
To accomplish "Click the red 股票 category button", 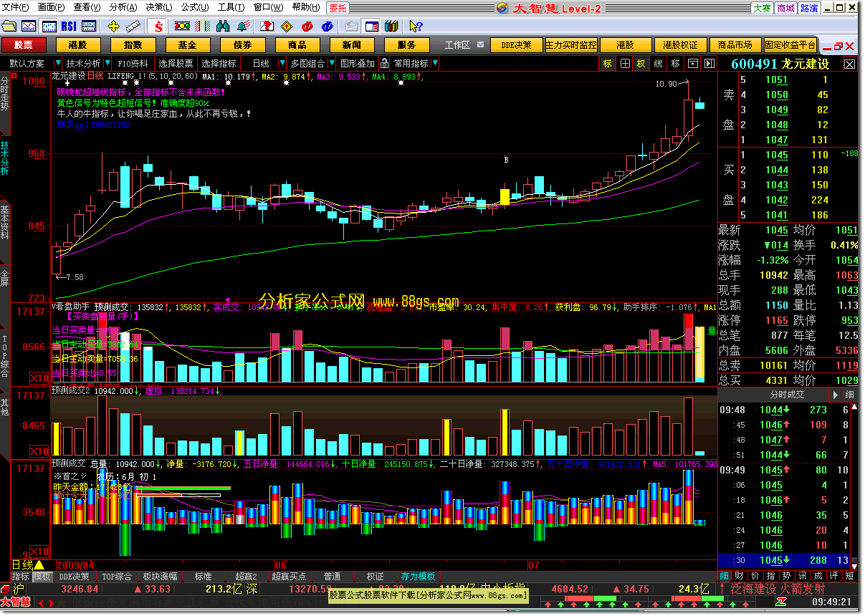I will coord(24,45).
